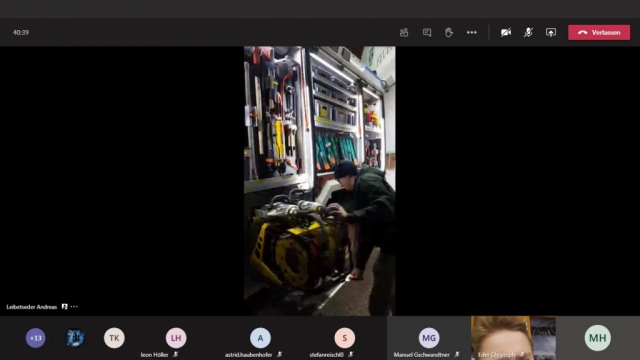Share your screen content
The height and width of the screenshot is (360, 640).
tap(551, 33)
